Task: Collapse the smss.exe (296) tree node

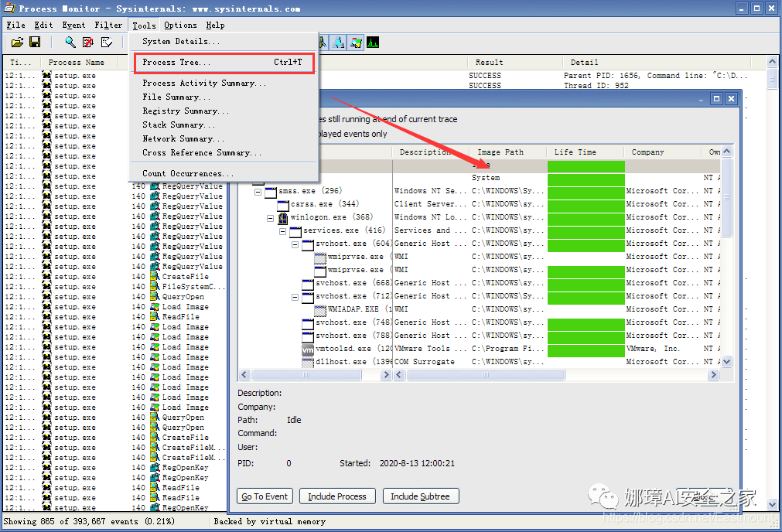Action: [x=258, y=192]
